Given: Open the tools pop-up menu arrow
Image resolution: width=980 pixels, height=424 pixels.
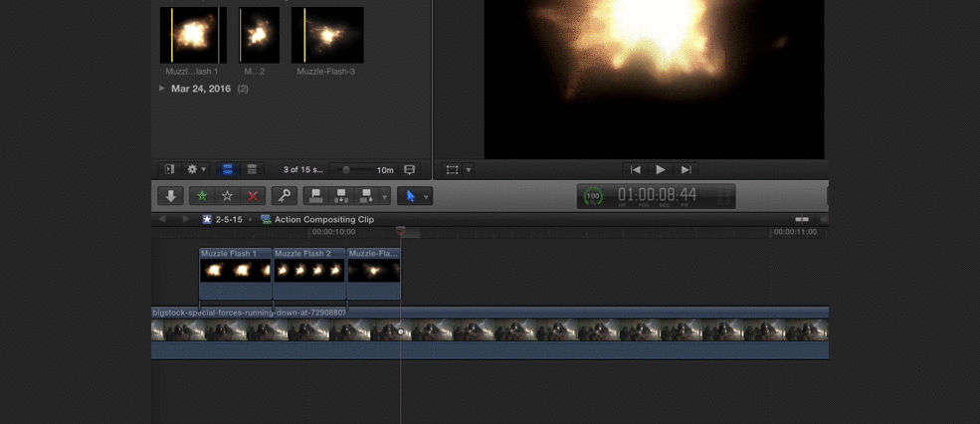Looking at the screenshot, I should 427,197.
